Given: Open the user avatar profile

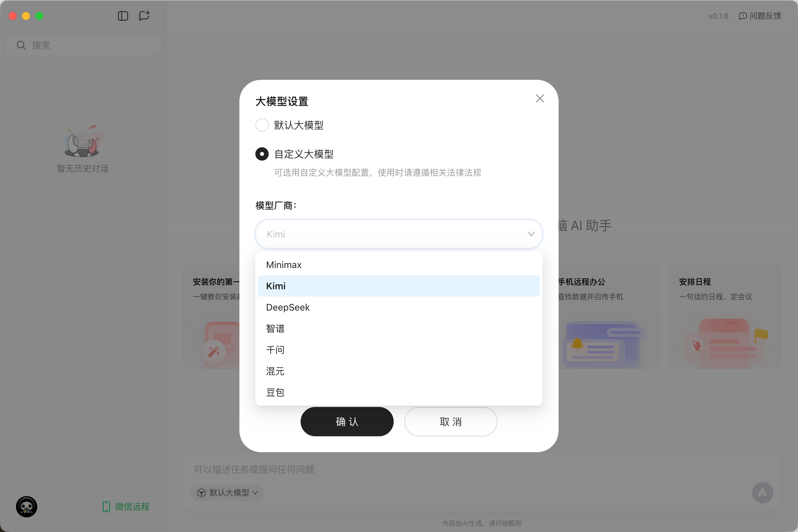Looking at the screenshot, I should (27, 506).
